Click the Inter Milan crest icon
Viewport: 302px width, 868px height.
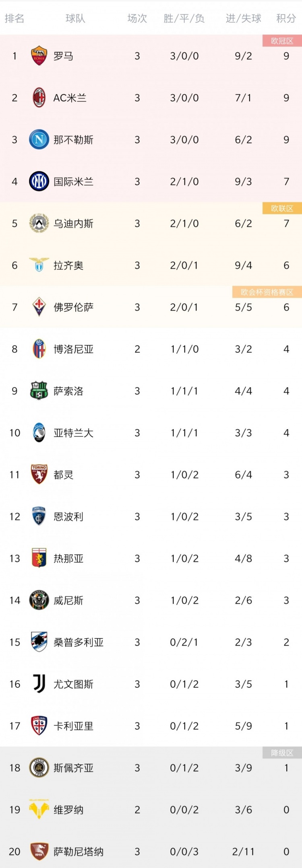coord(39,181)
